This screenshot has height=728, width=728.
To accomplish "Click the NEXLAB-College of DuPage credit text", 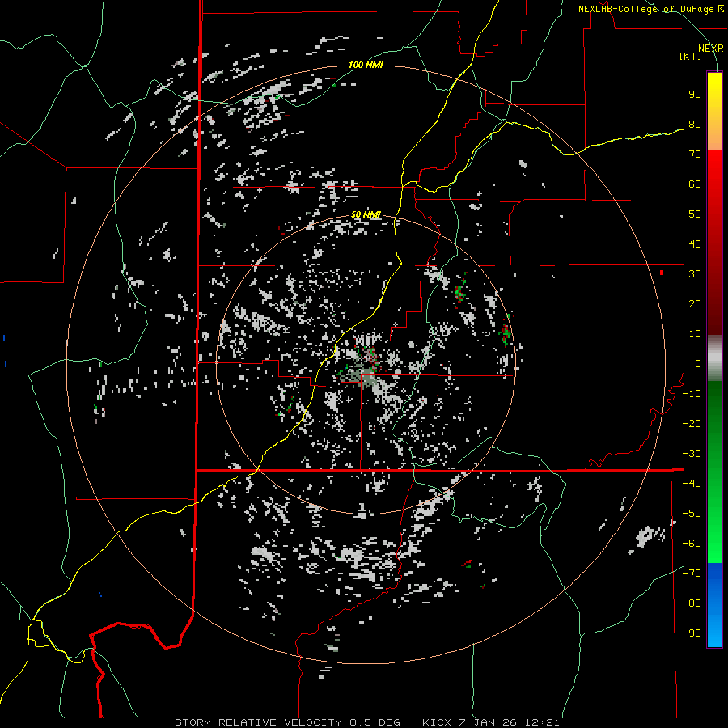I will (x=650, y=9).
